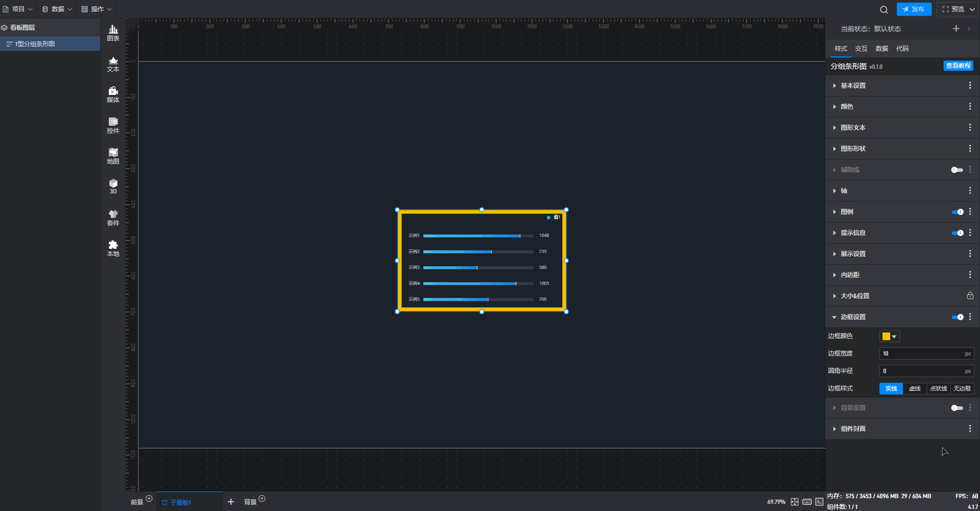
Task: Switch to the 交互 interaction tab
Action: [861, 49]
